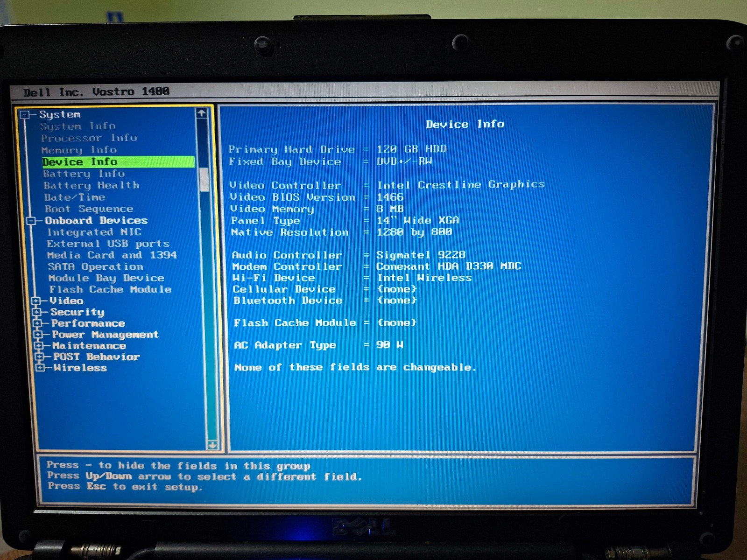Click the Bluetooth Device label
747x560 pixels.
click(x=288, y=301)
